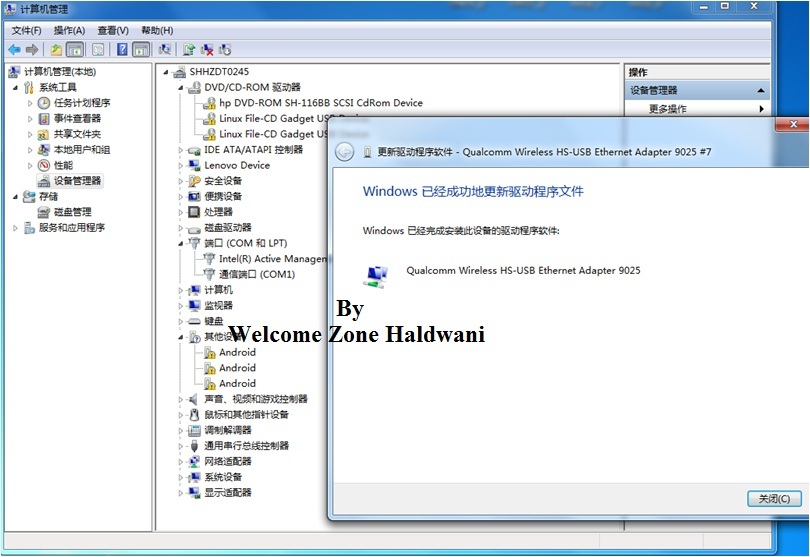This screenshot has width=810, height=557.
Task: Click the round back arrow in driver dialog
Action: point(345,152)
